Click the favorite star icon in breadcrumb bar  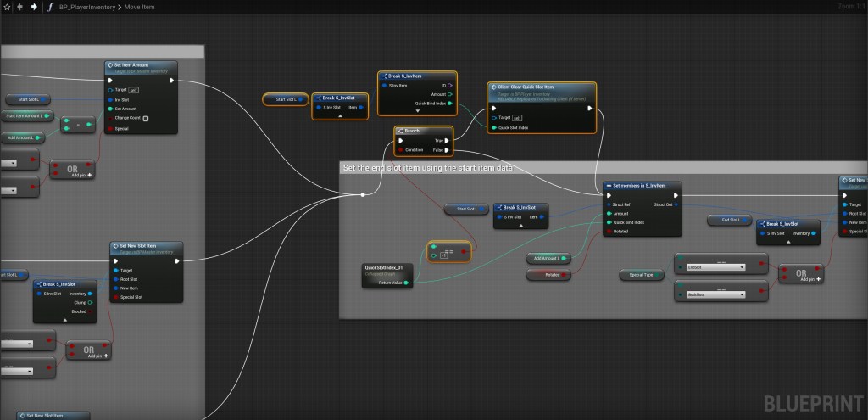click(x=8, y=7)
